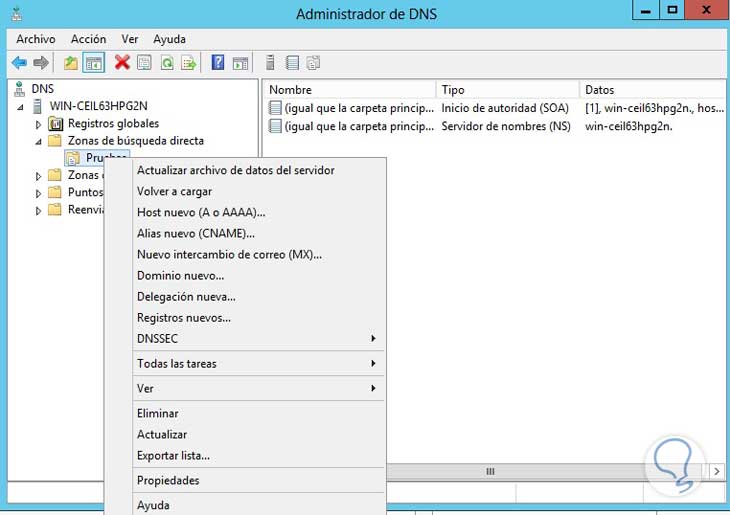Collapse the WIN-CEIL63HPG2N server node
Screen dimensions: 730x515
point(20,107)
